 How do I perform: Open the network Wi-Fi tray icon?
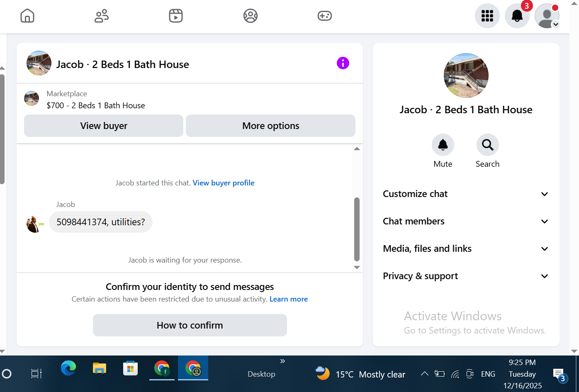pos(455,374)
